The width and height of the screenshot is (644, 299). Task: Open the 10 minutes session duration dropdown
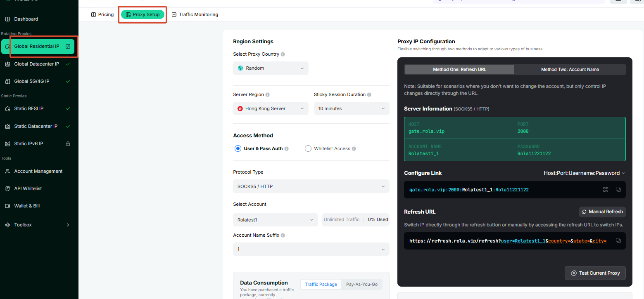(352, 108)
